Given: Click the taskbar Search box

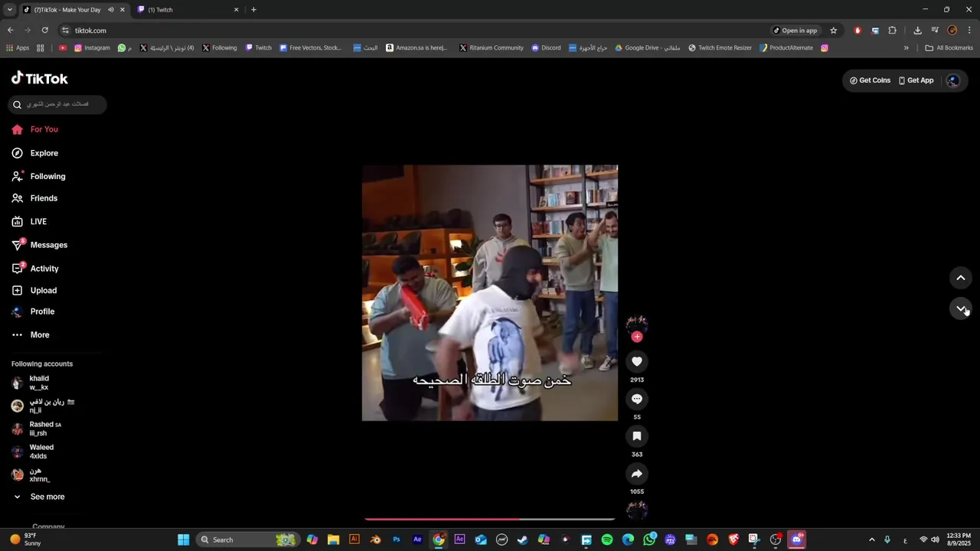Looking at the screenshot, I should point(248,540).
